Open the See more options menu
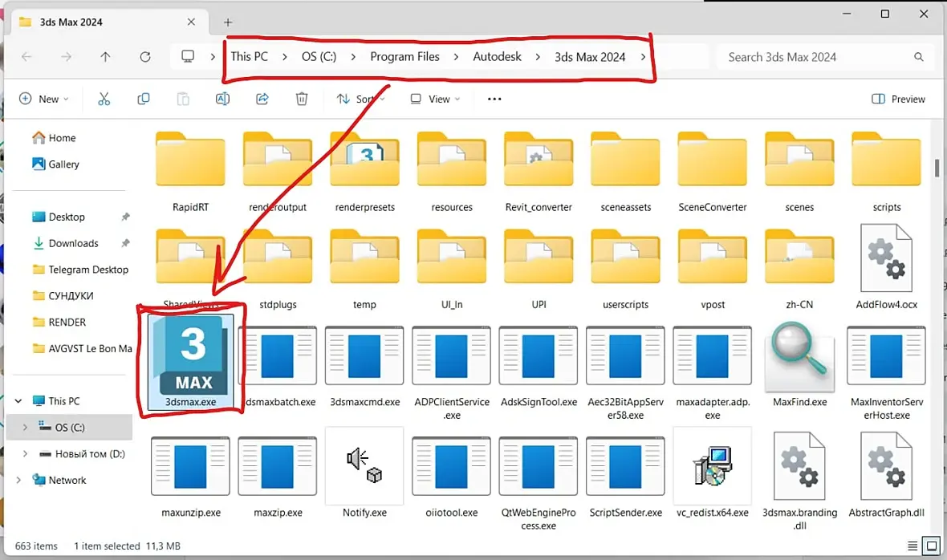947x560 pixels. point(494,99)
